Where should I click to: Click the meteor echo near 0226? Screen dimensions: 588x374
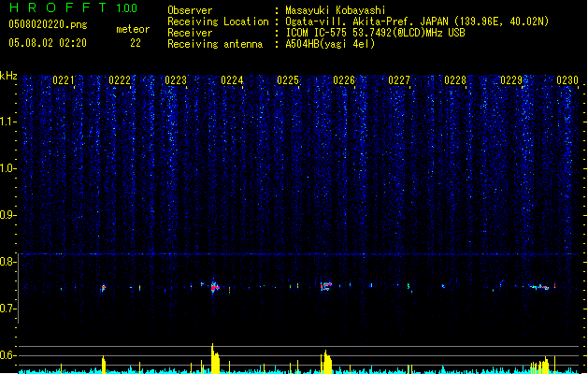coord(326,287)
